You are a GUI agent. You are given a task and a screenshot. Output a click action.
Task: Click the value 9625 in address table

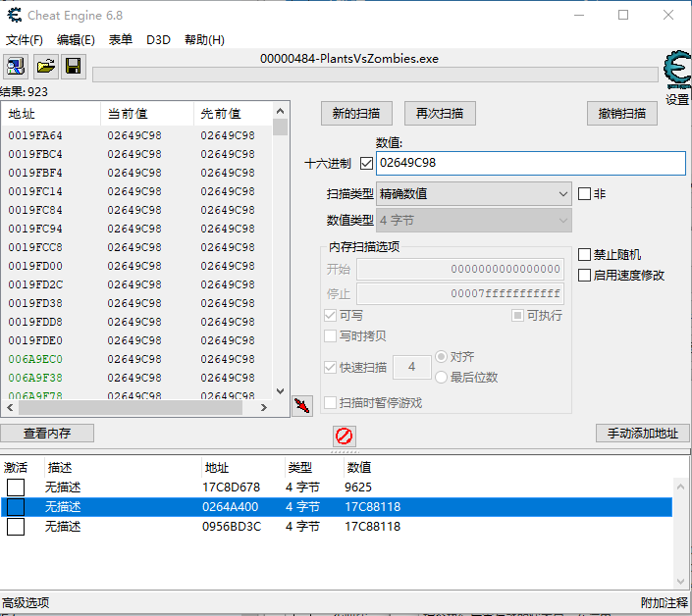point(358,488)
